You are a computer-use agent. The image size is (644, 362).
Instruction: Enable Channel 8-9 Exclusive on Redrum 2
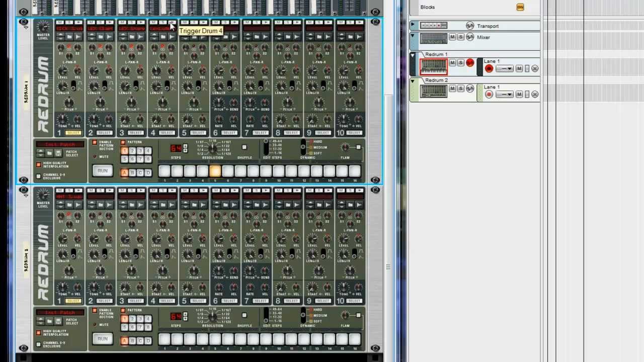[x=39, y=344]
